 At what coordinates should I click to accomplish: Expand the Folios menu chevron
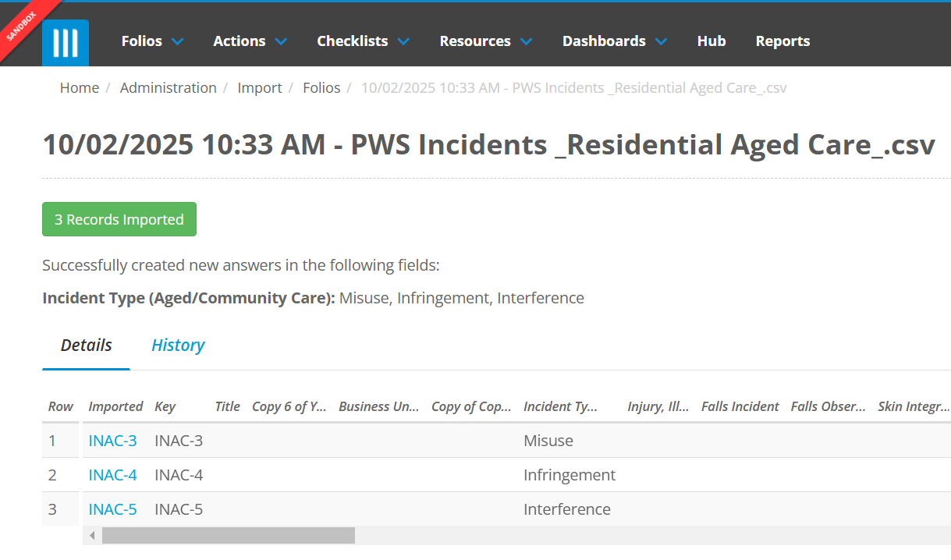click(178, 41)
